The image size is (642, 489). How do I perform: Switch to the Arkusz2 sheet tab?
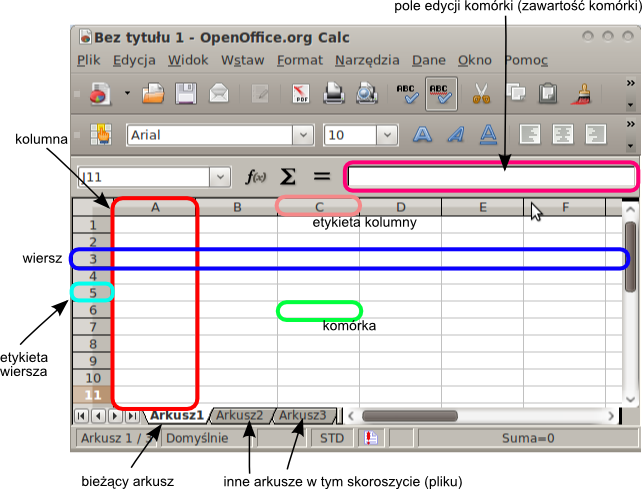pyautogui.click(x=240, y=415)
